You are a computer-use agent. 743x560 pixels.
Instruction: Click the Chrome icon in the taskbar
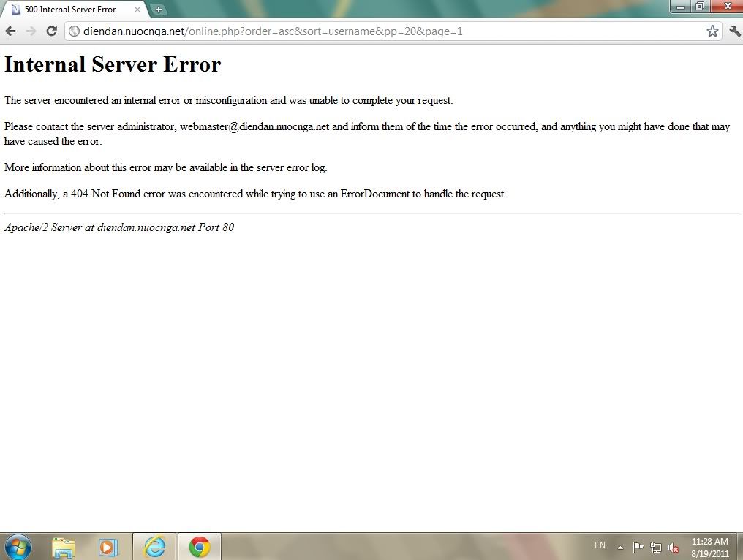pos(199,547)
